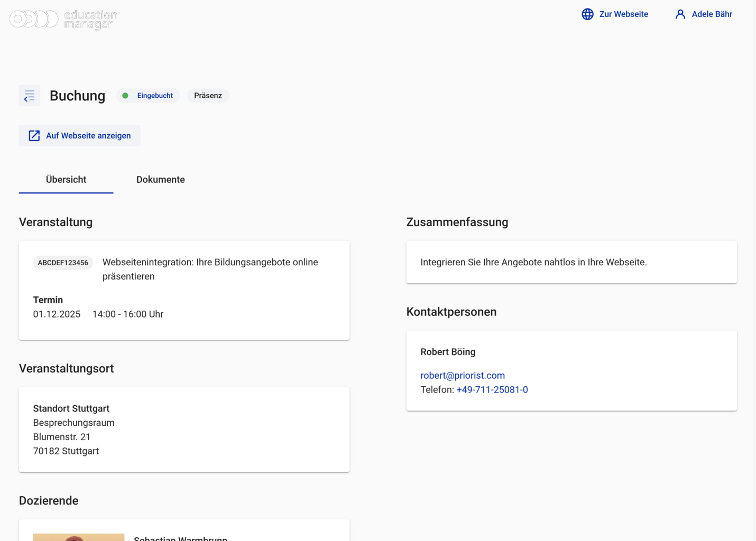The height and width of the screenshot is (541, 756).
Task: Select the ABCDEF123456 event code chip
Action: tap(63, 263)
